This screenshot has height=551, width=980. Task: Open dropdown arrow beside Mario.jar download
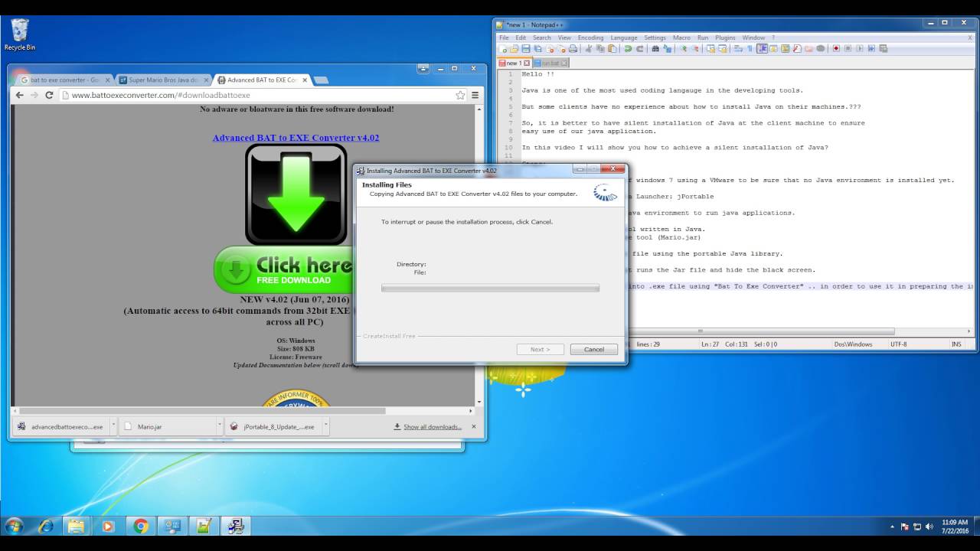click(x=219, y=426)
